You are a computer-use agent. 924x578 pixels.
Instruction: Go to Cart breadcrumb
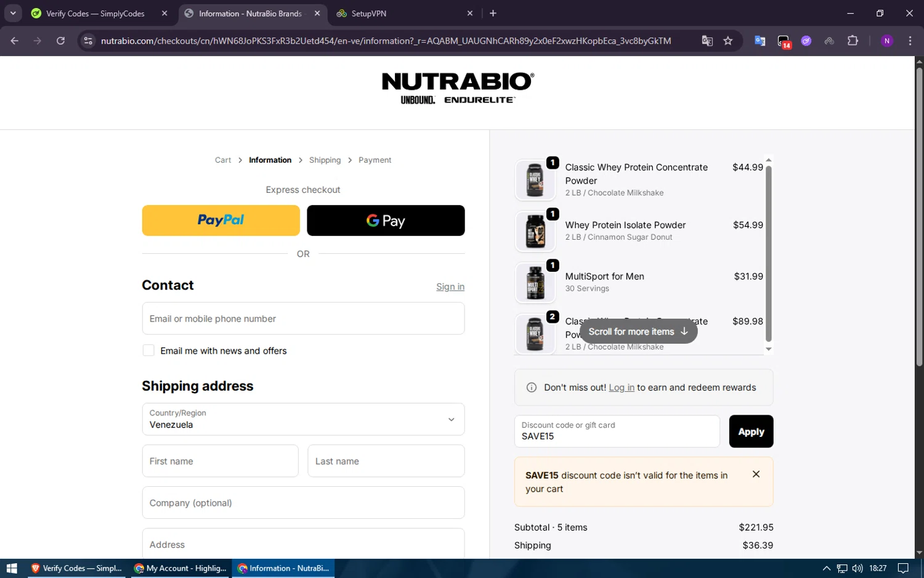click(x=222, y=160)
